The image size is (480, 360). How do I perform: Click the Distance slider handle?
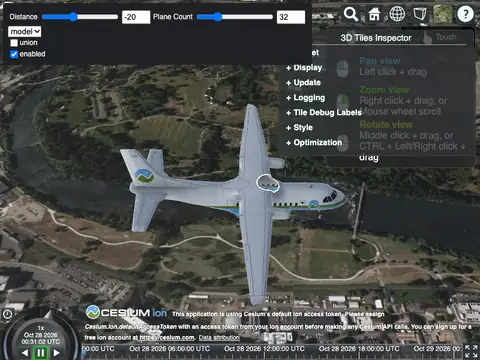pos(73,17)
